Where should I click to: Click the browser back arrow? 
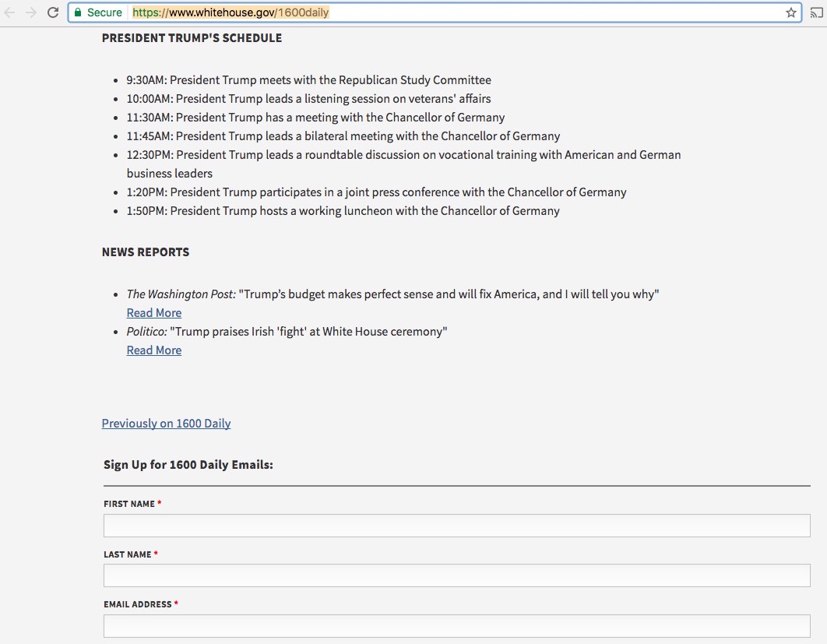click(10, 12)
